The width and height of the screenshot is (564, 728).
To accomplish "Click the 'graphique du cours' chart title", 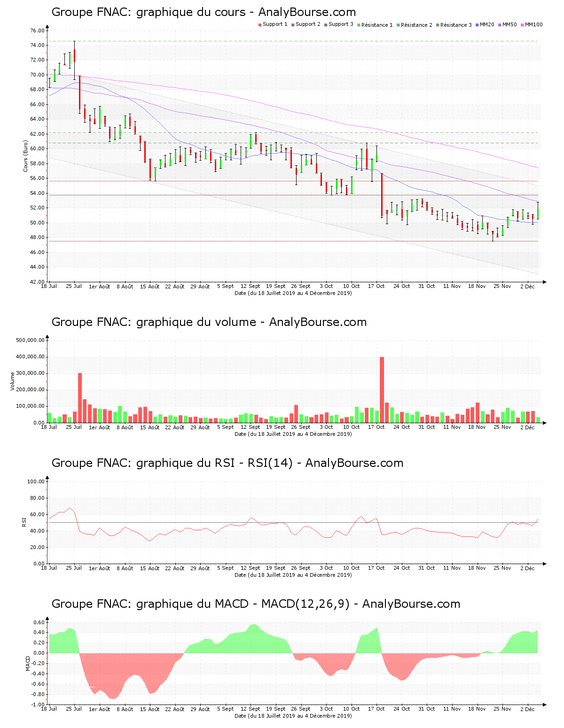I will pyautogui.click(x=204, y=12).
